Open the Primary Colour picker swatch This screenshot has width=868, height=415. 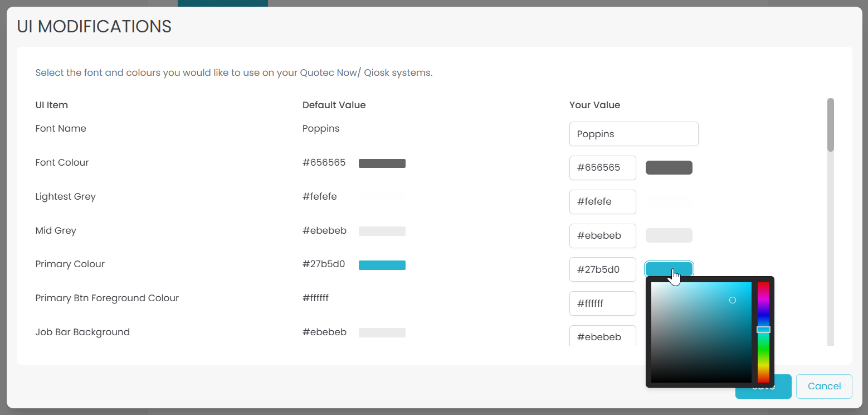point(669,269)
